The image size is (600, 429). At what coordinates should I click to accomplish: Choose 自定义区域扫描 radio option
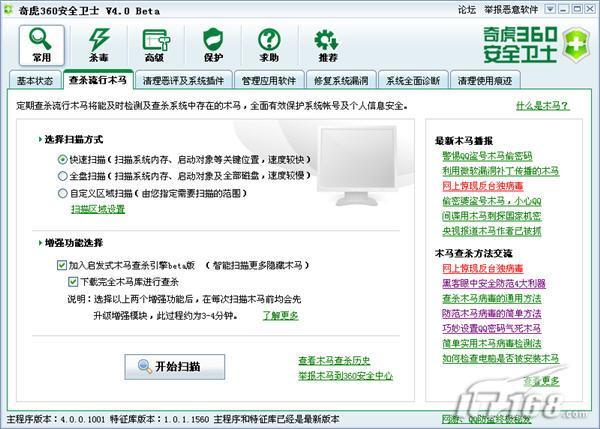pyautogui.click(x=62, y=193)
